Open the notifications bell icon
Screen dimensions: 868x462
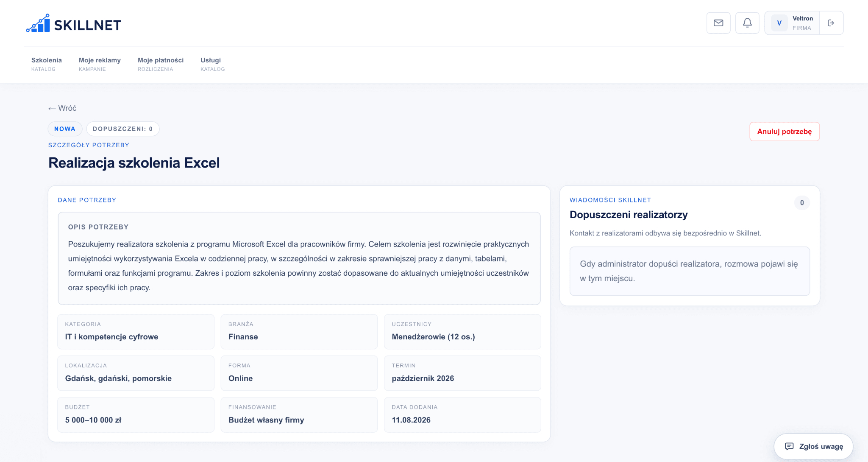point(747,23)
